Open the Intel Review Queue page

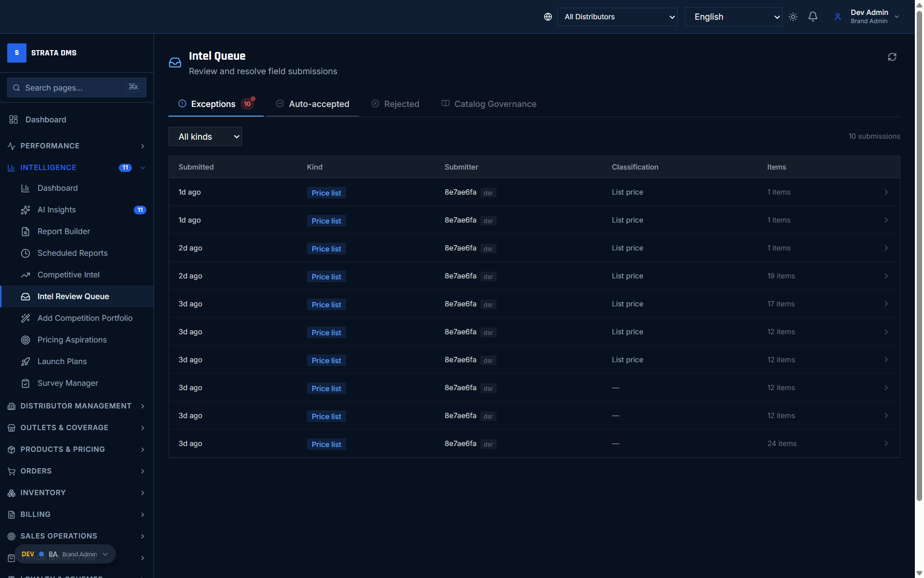point(73,296)
